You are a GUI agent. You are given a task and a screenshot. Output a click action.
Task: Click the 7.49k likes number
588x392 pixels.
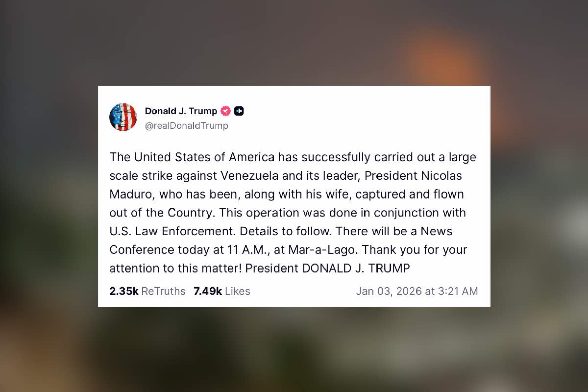[208, 291]
